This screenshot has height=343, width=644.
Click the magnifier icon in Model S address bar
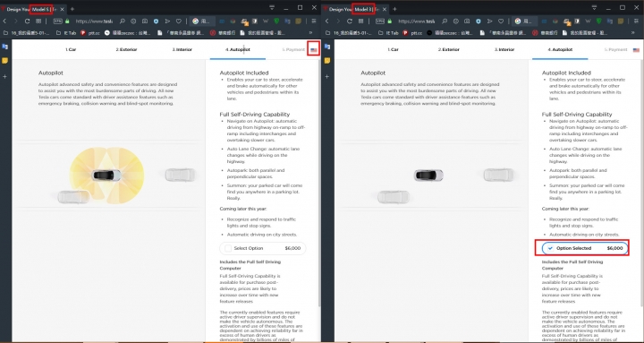(123, 21)
